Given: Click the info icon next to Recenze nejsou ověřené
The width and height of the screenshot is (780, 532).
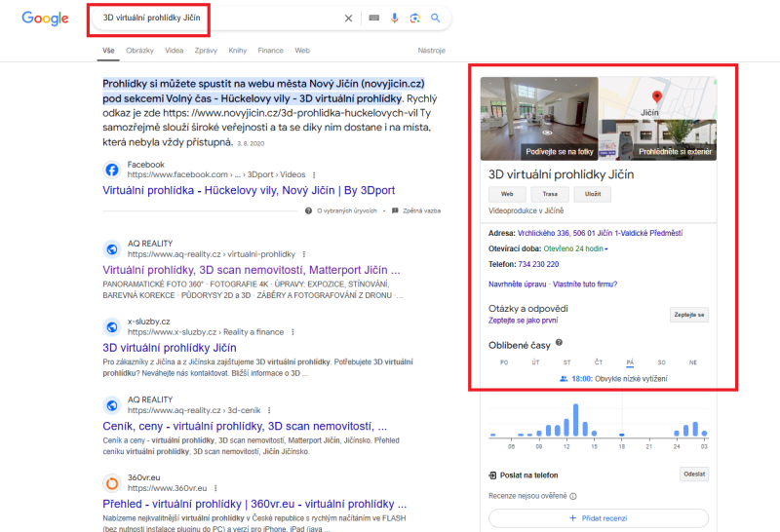Looking at the screenshot, I should (573, 496).
